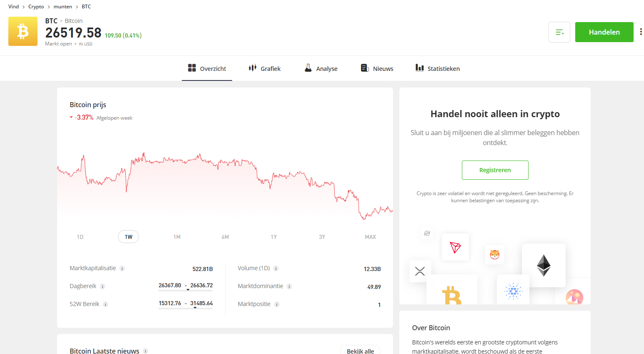Screen dimensions: 644x354
Task: Click the Over Bitcoin heading
Action: coord(431,328)
